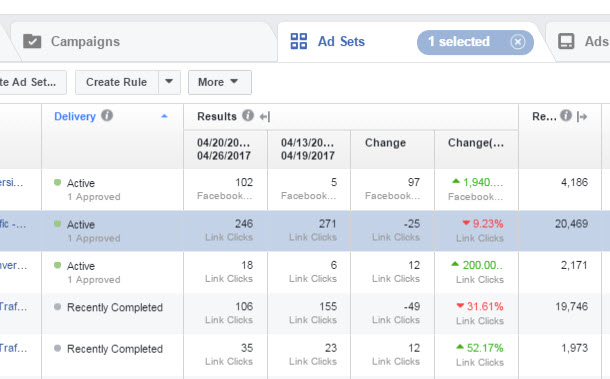Click the Campaigns folder checkmark icon

(32, 41)
